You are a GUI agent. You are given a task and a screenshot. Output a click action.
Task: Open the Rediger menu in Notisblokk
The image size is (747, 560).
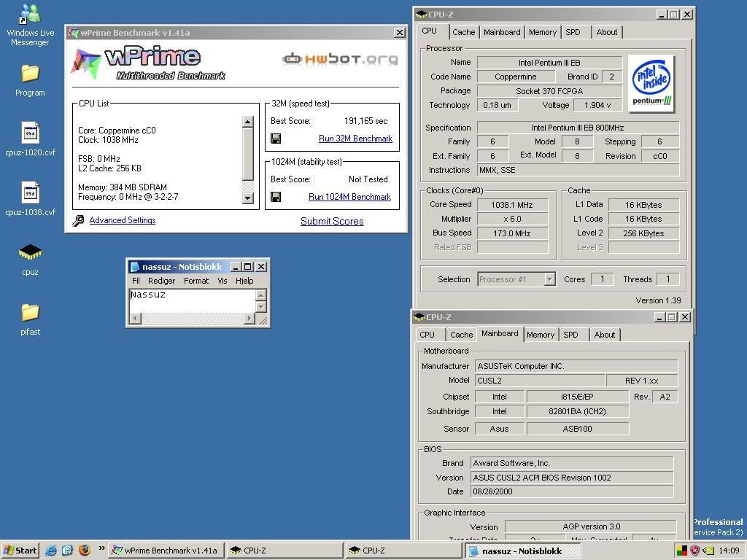[x=161, y=281]
